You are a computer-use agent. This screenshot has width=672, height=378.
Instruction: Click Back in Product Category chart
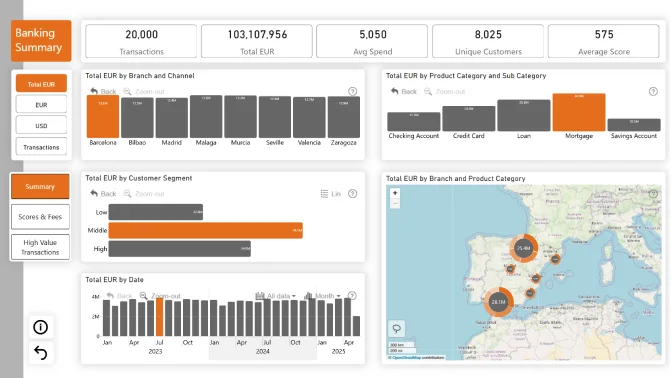pyautogui.click(x=404, y=91)
